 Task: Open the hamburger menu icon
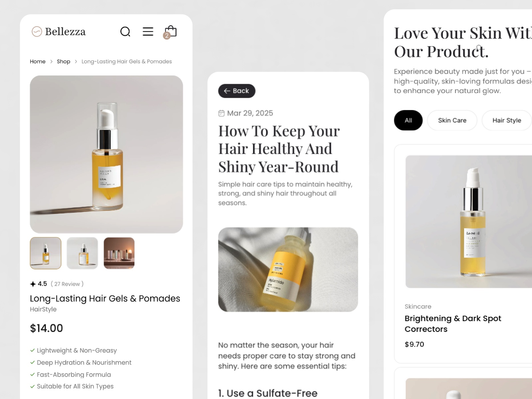[x=148, y=32]
